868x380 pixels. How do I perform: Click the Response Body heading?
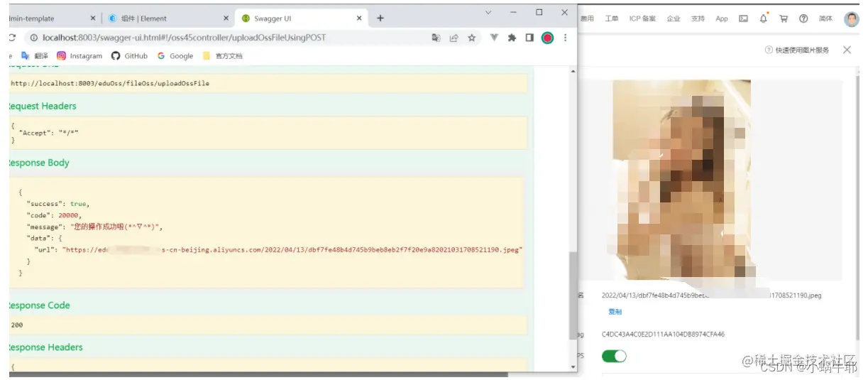point(38,163)
